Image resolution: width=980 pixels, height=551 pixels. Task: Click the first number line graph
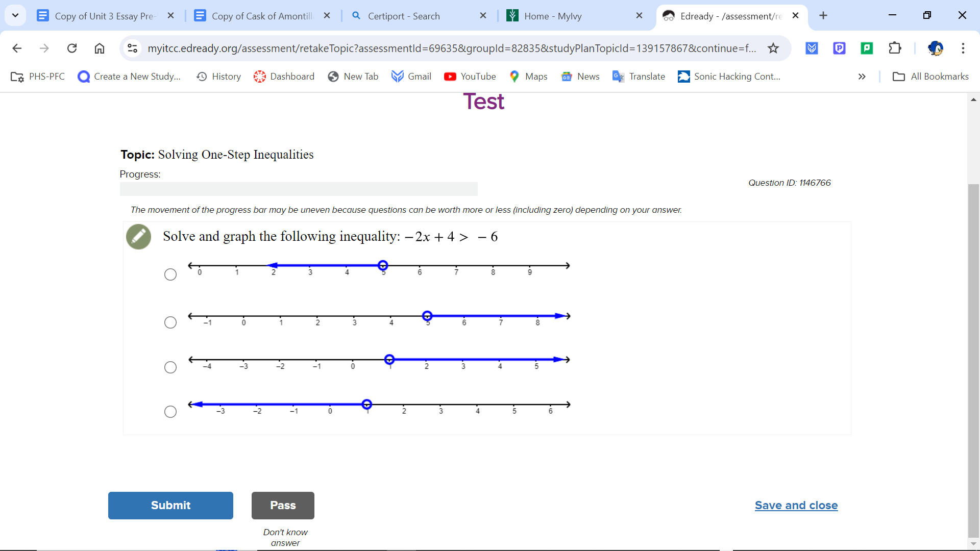[x=379, y=268]
